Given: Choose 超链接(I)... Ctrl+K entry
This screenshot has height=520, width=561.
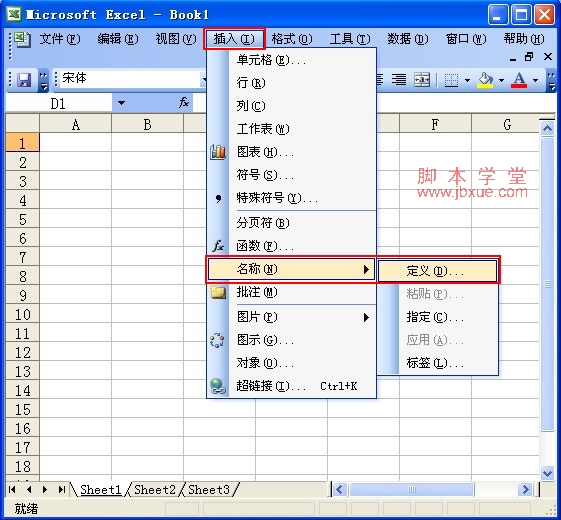Looking at the screenshot, I should (291, 386).
